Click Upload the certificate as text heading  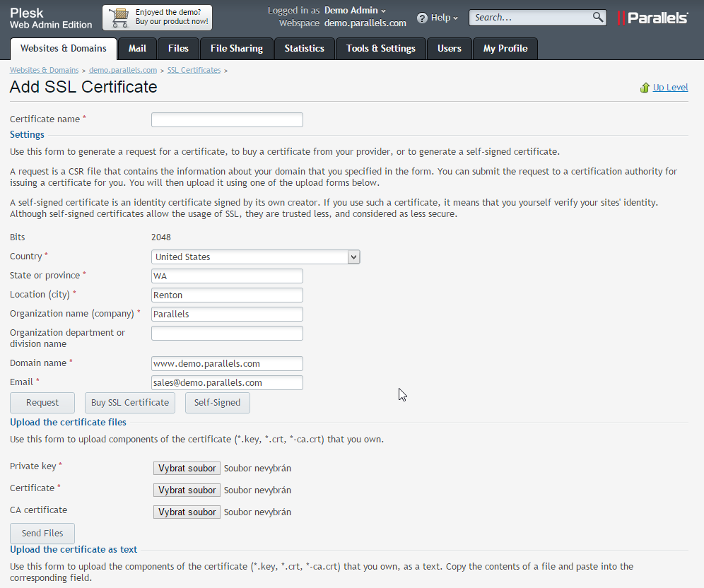point(74,549)
